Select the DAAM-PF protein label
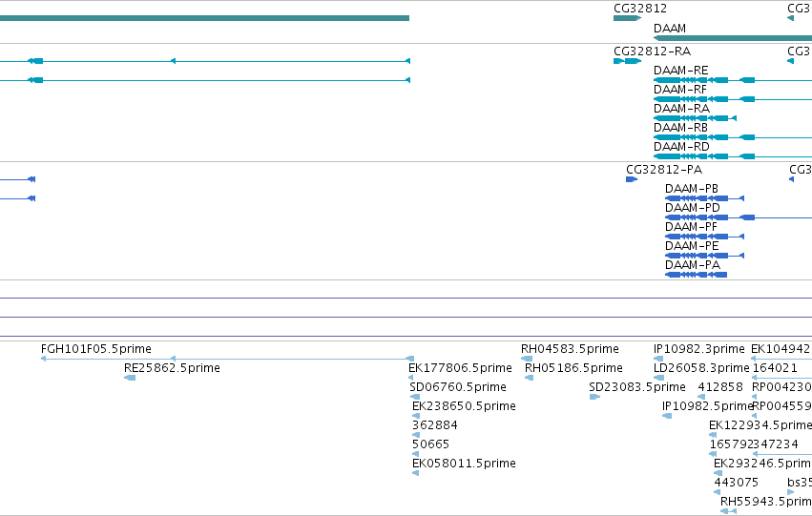 (x=692, y=227)
